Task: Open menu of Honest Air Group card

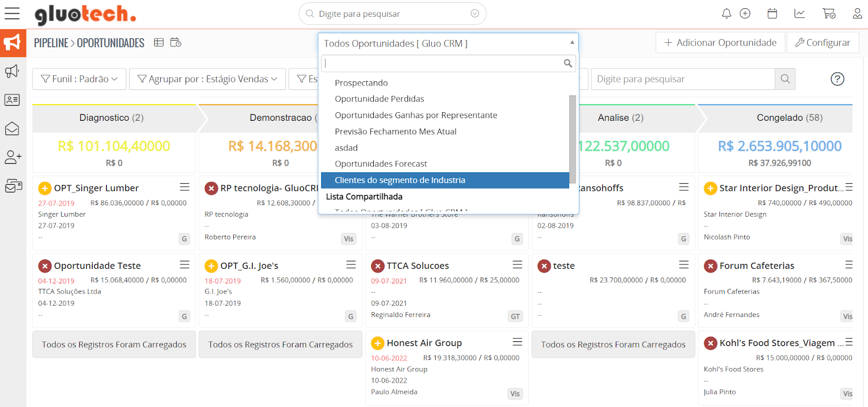Action: pyautogui.click(x=518, y=342)
